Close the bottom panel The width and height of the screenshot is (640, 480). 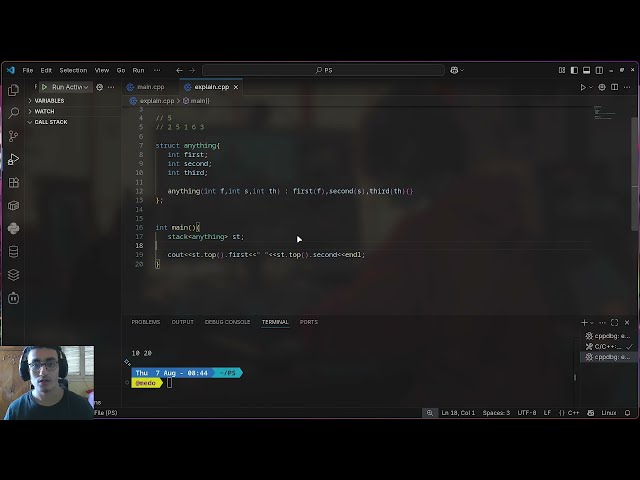coord(627,322)
